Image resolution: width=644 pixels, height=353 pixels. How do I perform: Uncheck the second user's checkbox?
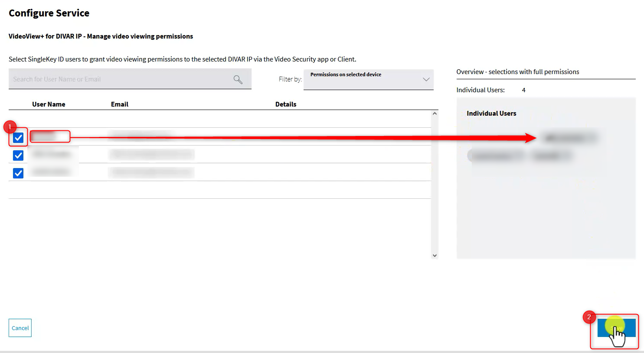pos(18,155)
